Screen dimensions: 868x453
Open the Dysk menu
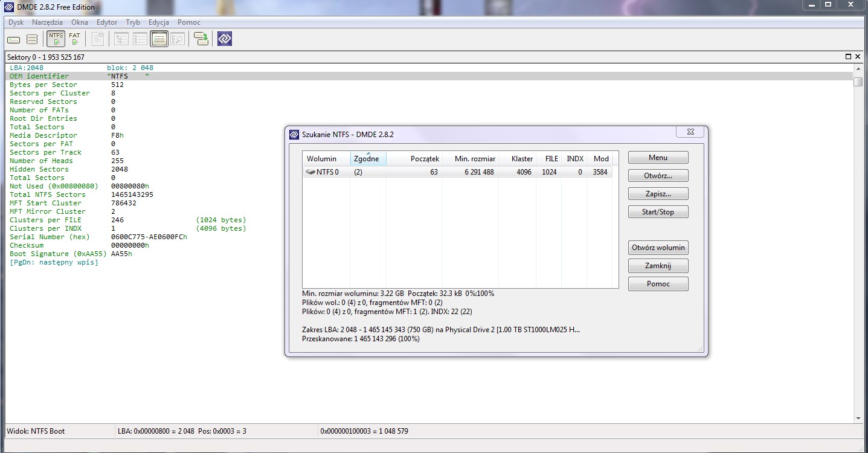(16, 22)
